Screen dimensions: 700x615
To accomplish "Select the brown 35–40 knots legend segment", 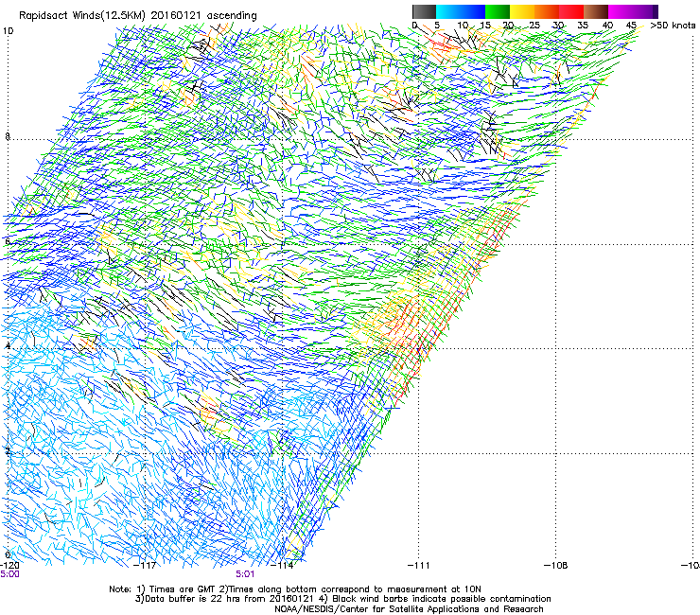I will pyautogui.click(x=596, y=11).
